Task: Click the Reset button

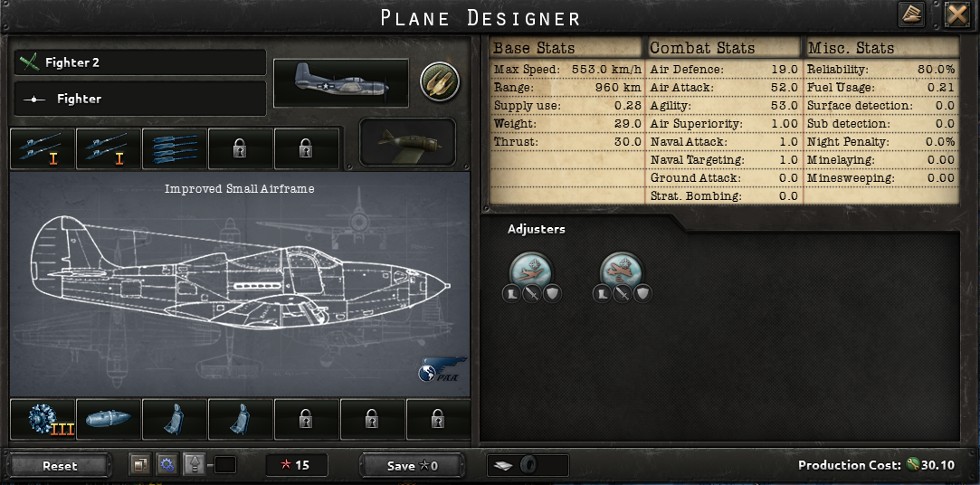Action: 60,466
